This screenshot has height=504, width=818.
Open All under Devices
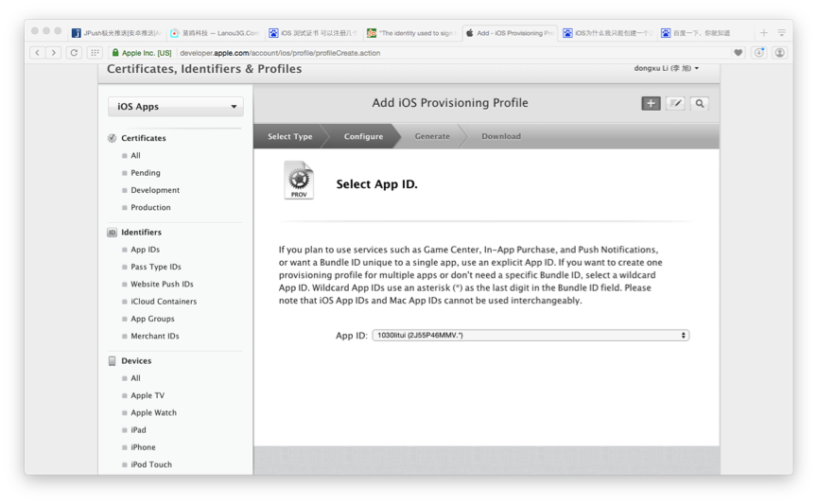tap(135, 377)
